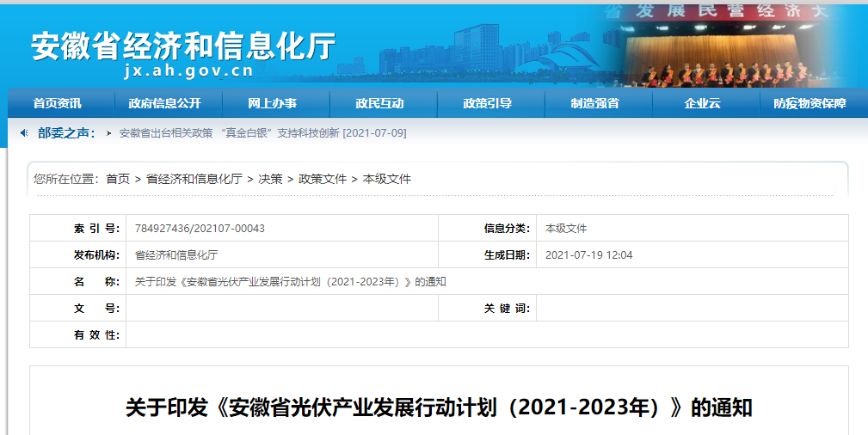Open the 政策文件 breadcrumb link
Screen dimensions: 868x435
point(323,179)
